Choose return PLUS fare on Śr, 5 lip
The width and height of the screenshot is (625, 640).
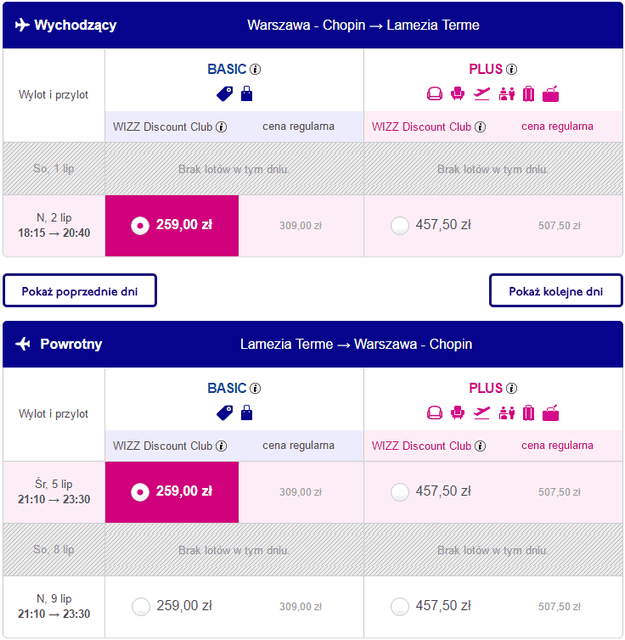point(400,491)
